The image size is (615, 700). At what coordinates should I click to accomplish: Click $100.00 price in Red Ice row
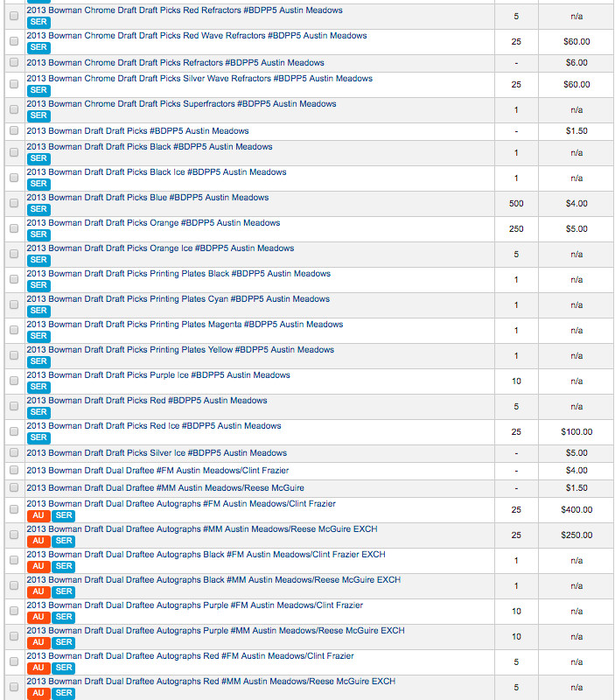(577, 432)
